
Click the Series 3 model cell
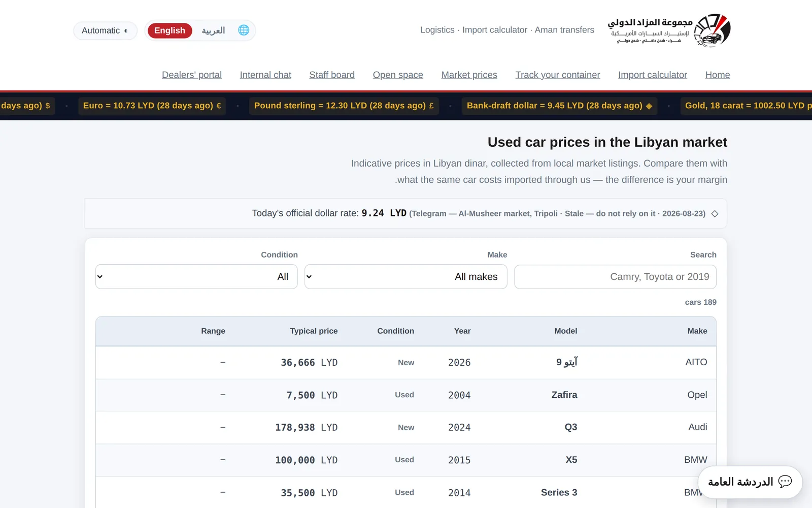click(559, 492)
